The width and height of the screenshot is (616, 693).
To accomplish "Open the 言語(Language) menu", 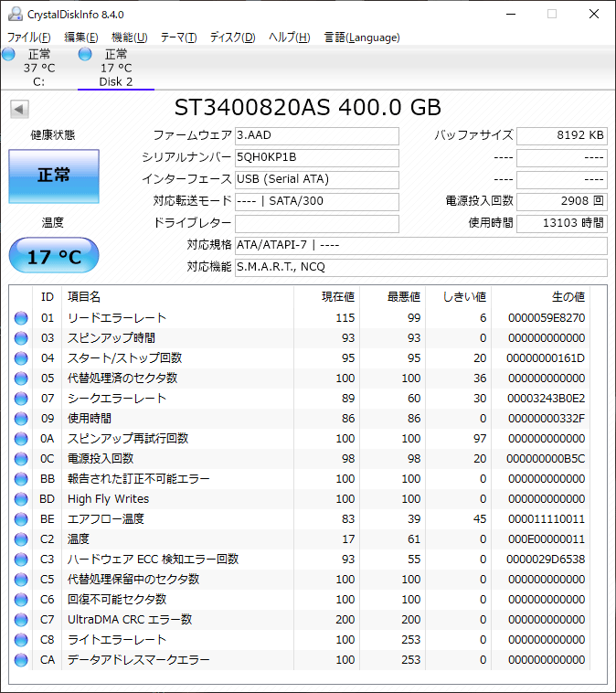I will 362,37.
